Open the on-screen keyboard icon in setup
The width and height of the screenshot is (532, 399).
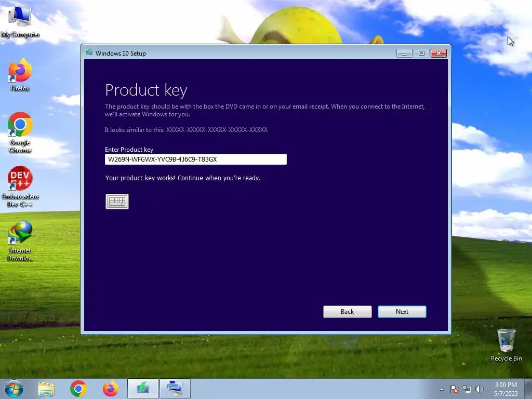(117, 202)
